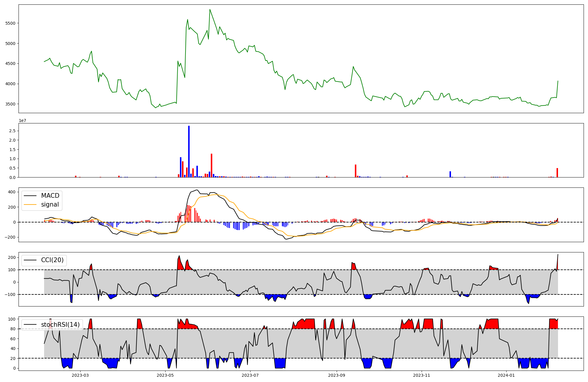
Task: Click the 2023-07 date tick label
Action: [250, 375]
